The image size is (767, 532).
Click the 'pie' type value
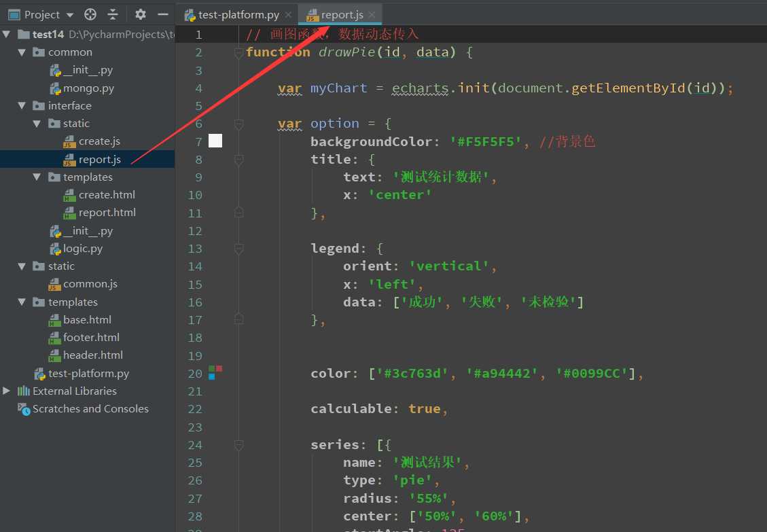(412, 480)
